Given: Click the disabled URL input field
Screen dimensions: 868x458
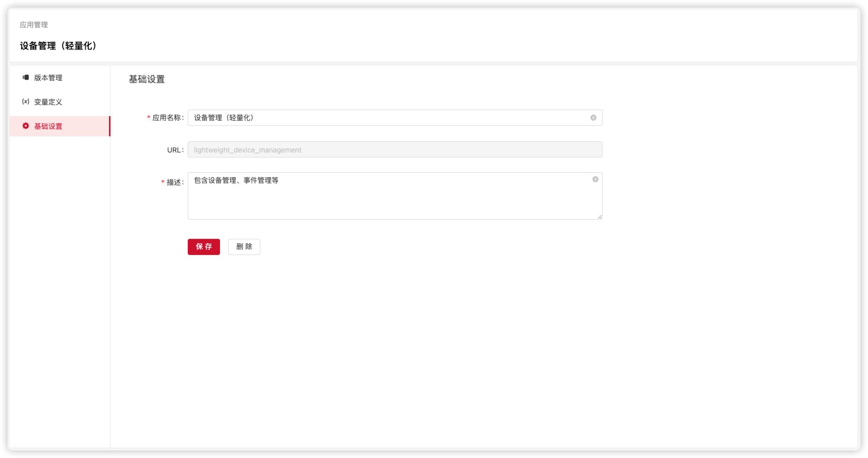Looking at the screenshot, I should (395, 150).
